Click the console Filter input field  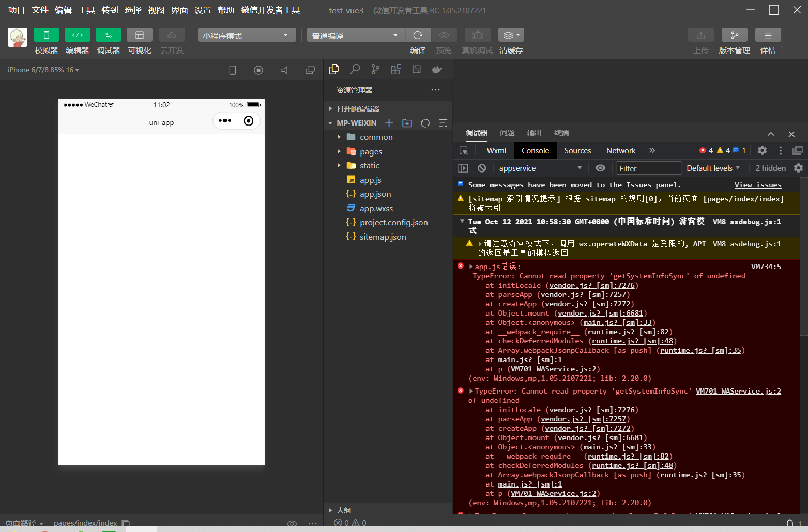point(649,168)
